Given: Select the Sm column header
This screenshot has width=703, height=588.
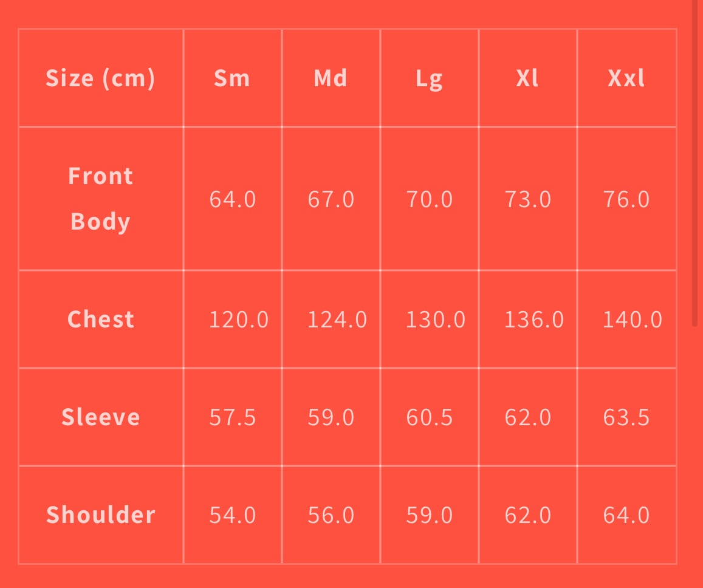Looking at the screenshot, I should (x=232, y=78).
